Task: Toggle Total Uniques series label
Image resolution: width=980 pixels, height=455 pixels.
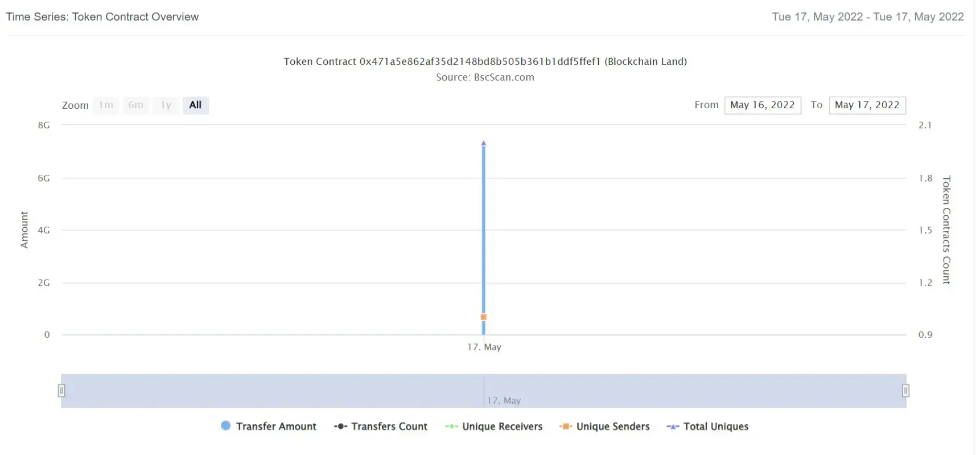Action: [x=716, y=427]
